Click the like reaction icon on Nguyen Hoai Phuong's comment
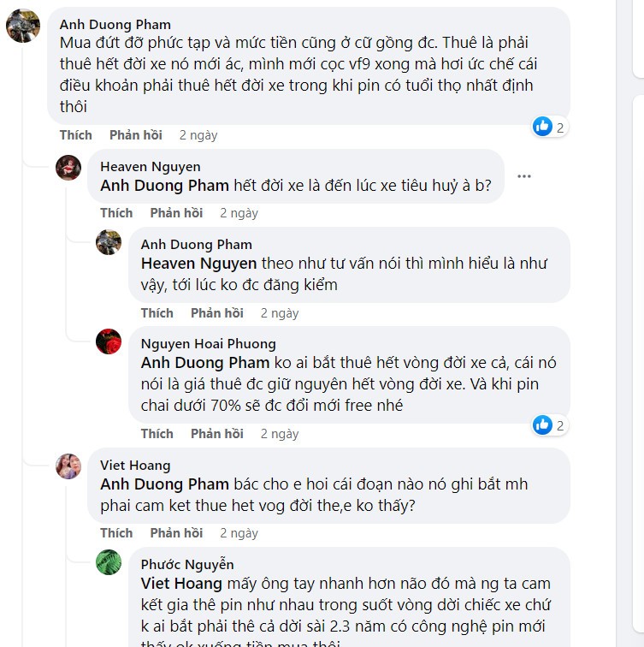The height and width of the screenshot is (647, 644). 542,424
